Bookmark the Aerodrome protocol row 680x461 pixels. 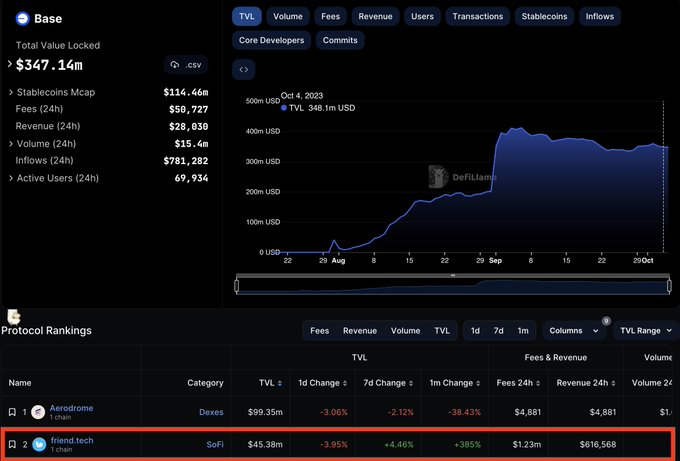tap(12, 412)
